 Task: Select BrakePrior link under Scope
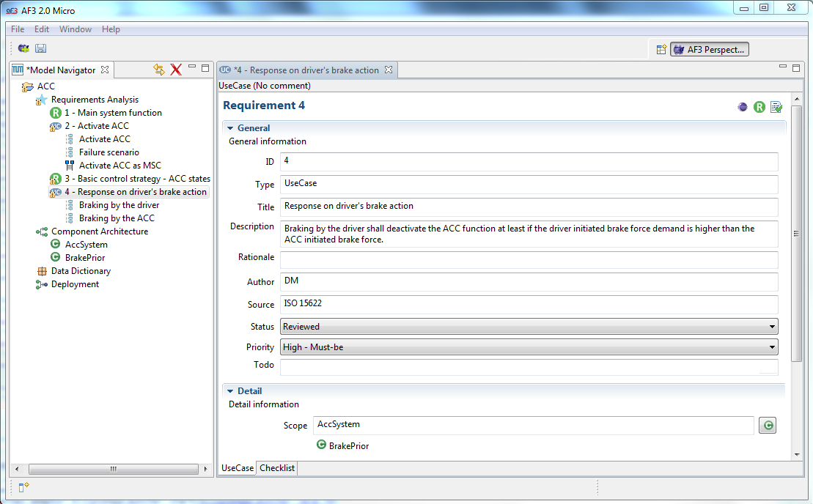coord(348,446)
